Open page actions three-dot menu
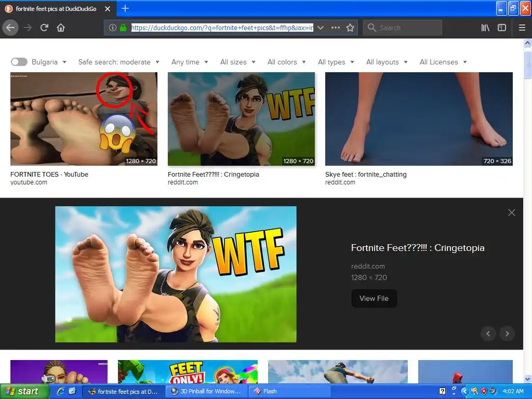The width and height of the screenshot is (532, 399). 335,28
